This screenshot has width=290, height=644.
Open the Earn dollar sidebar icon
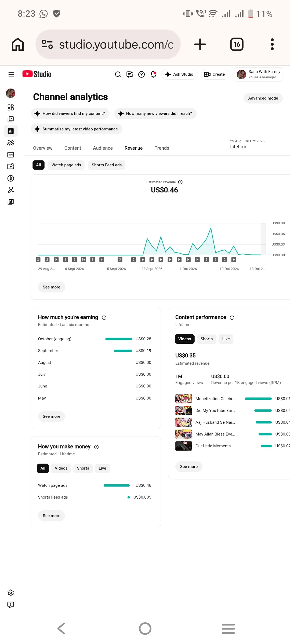pos(11,178)
